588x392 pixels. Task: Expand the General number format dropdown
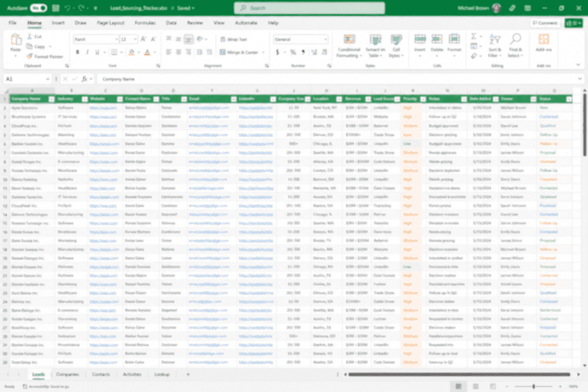click(326, 39)
